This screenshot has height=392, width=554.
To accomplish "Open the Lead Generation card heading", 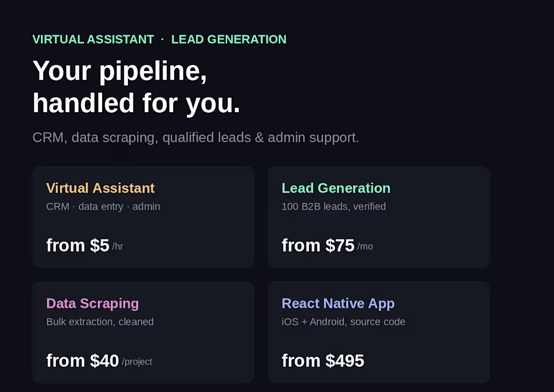I will [336, 188].
